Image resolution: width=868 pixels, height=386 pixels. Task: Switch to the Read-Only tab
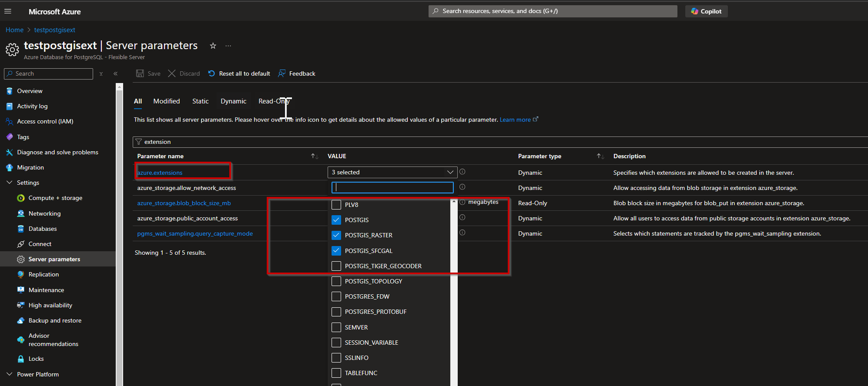pos(274,101)
